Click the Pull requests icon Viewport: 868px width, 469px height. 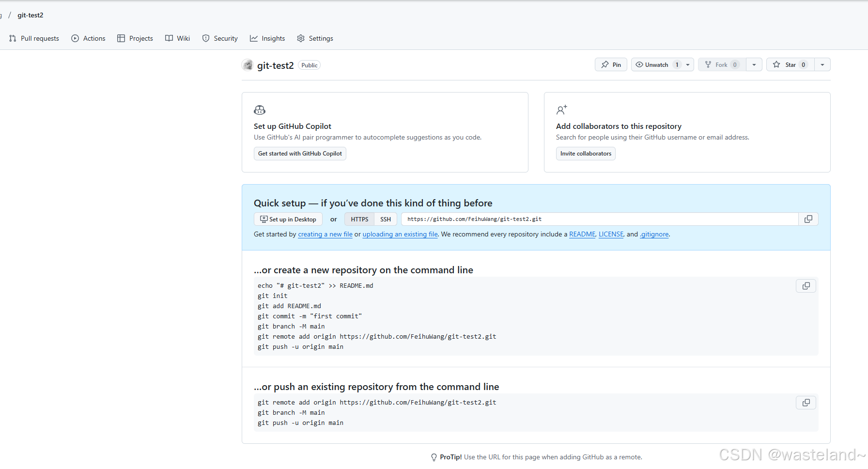[x=13, y=38]
